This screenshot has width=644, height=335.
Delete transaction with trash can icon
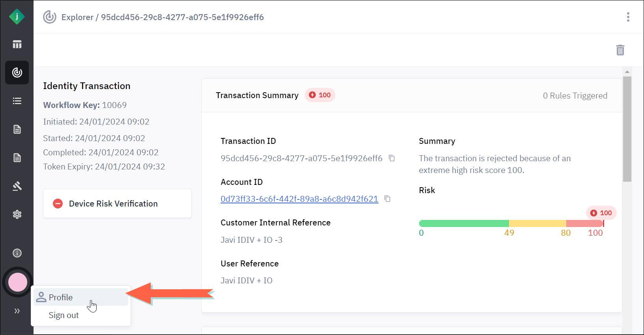tap(620, 50)
